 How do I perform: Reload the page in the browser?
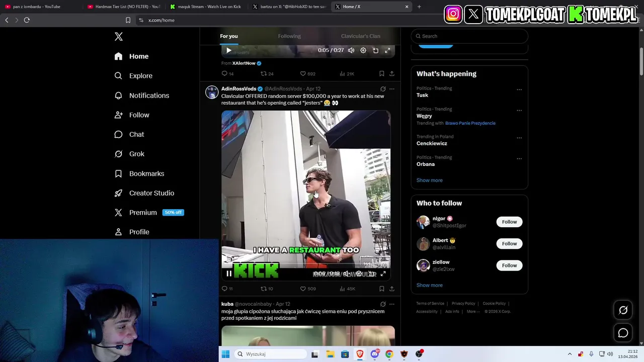[x=27, y=20]
